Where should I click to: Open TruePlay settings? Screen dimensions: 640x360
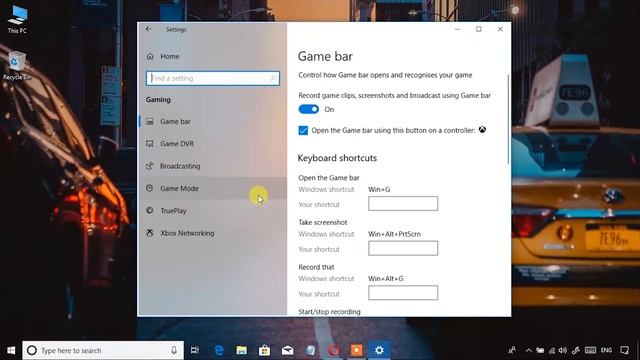[x=213, y=211]
